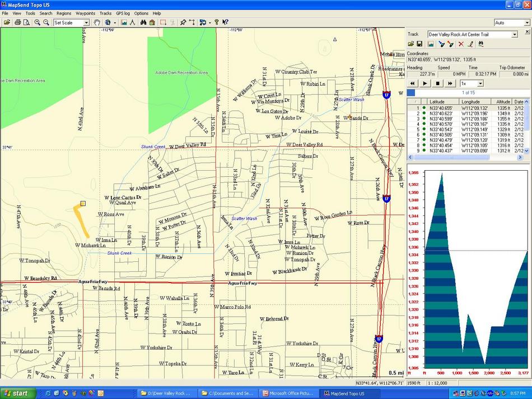
Task: Select the compass distance measuring tool
Action: coord(132,22)
